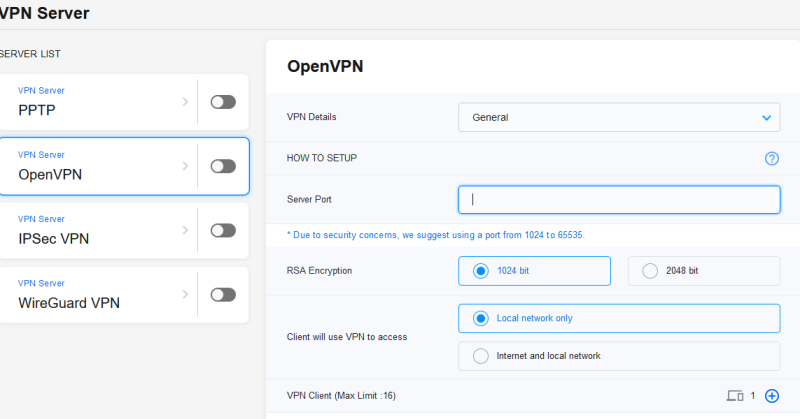Viewport: 800px width, 419px height.
Task: Click the HOW TO SETUP help icon
Action: tap(771, 159)
